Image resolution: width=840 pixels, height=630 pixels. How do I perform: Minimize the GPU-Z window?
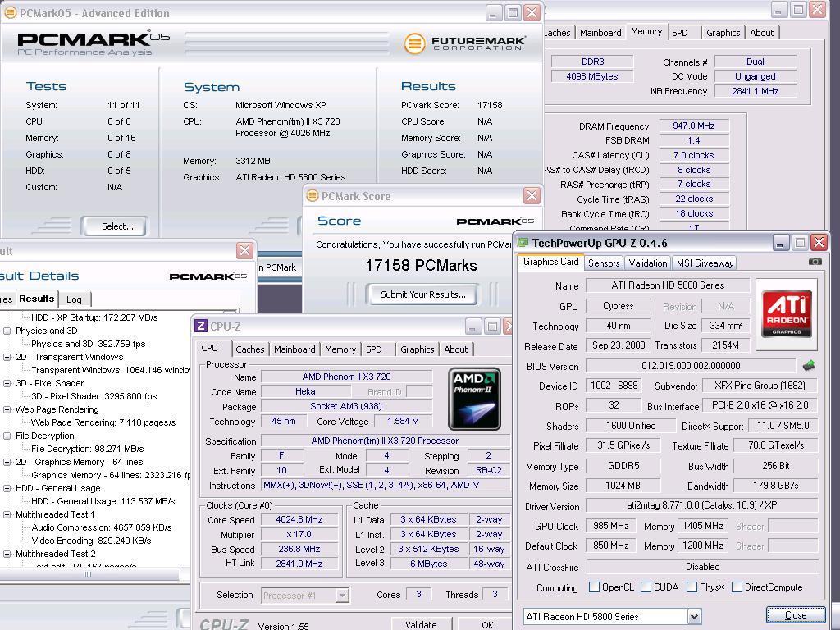tap(781, 243)
